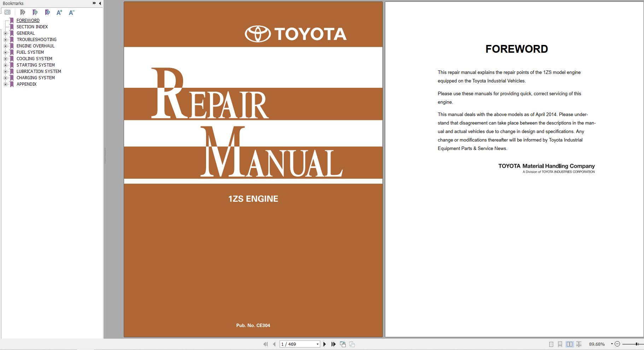Increase bookmark font size with A+ icon
The width and height of the screenshot is (644, 350).
point(59,12)
